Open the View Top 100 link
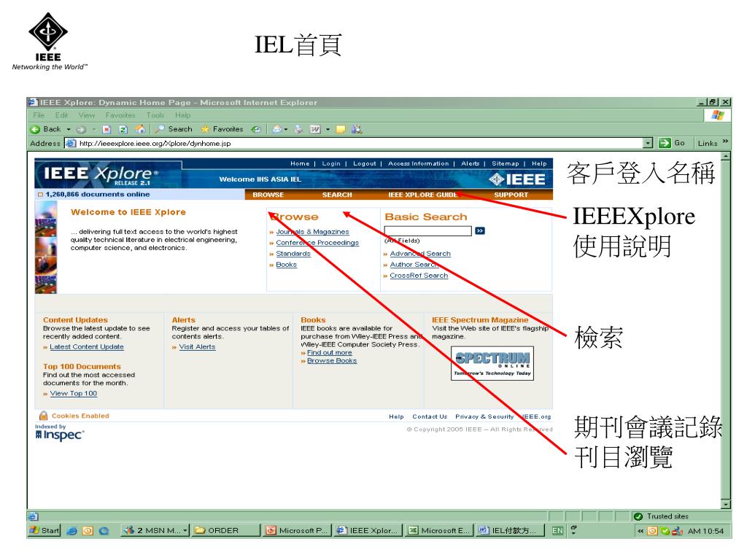Screen dimensions: 747x560 [74, 393]
